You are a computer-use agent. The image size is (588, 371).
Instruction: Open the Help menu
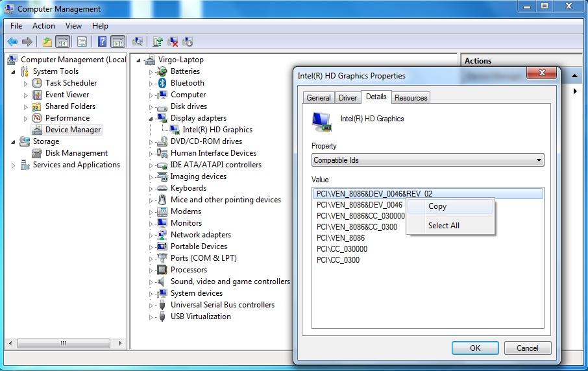point(100,26)
